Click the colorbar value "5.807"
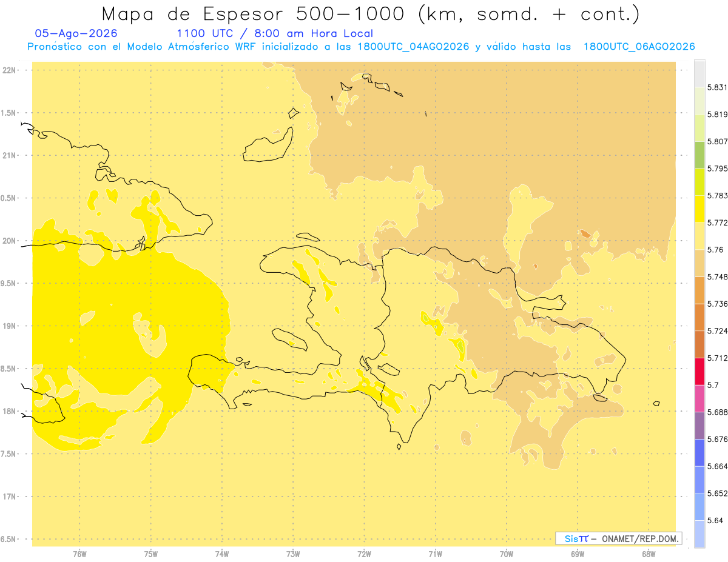Viewport: 728px width, 562px height. 717,141
